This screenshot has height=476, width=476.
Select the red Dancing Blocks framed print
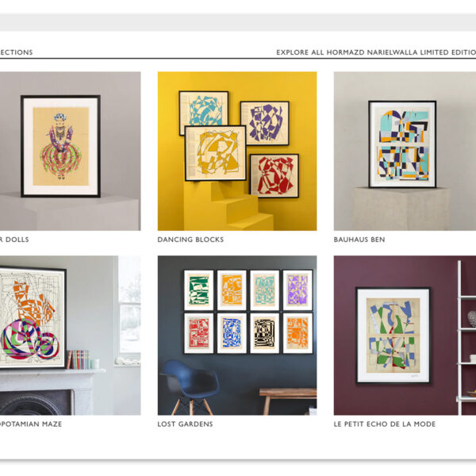pos(274,176)
